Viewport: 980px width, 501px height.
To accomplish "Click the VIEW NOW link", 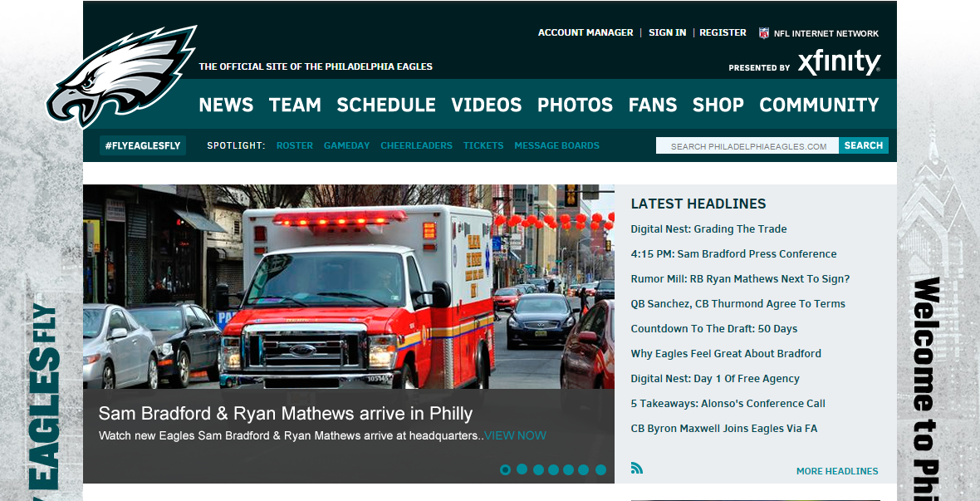I will tap(515, 436).
